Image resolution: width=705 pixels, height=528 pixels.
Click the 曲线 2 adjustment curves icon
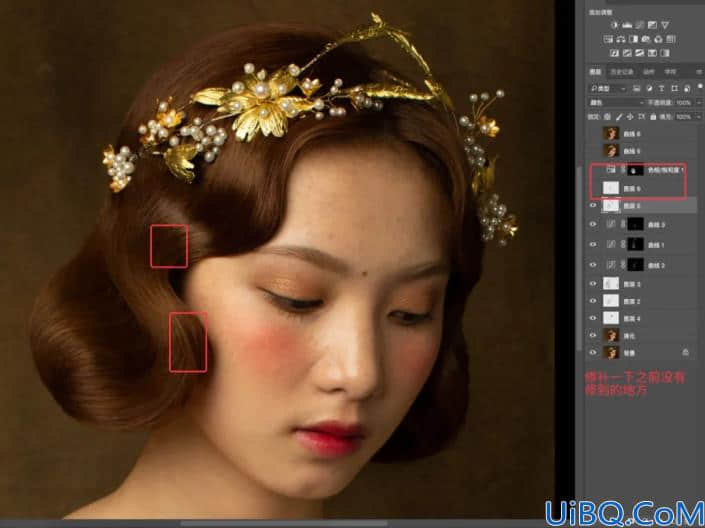(x=611, y=265)
